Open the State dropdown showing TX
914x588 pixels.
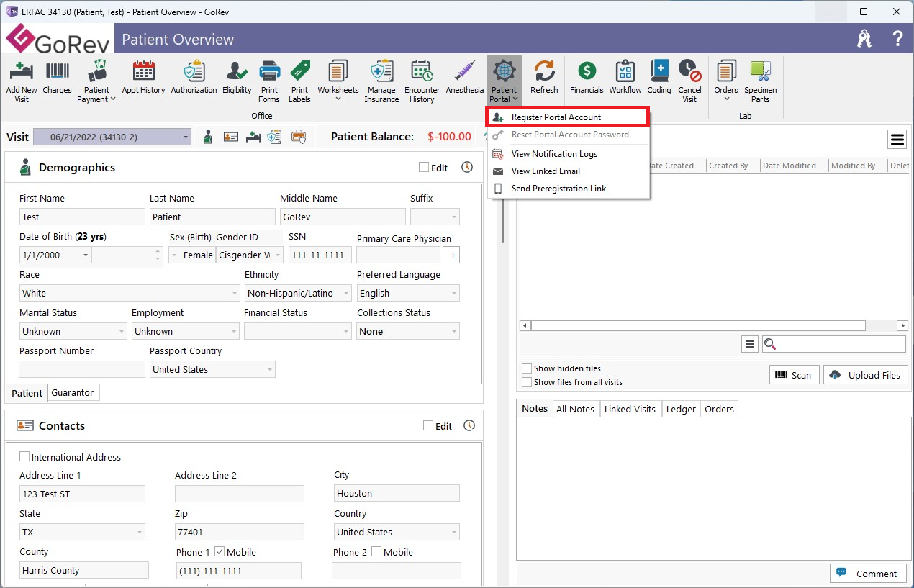[82, 532]
